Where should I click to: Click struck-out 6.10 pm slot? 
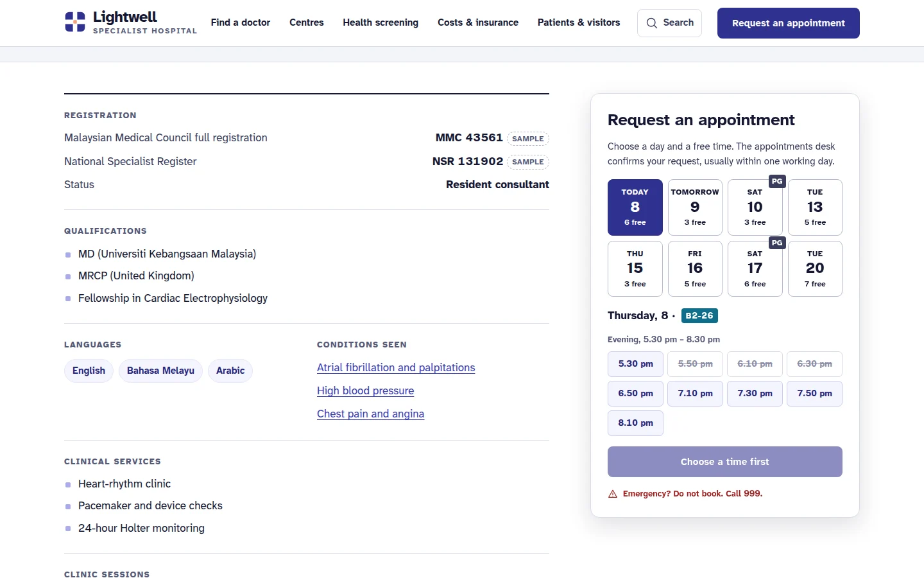(x=755, y=364)
